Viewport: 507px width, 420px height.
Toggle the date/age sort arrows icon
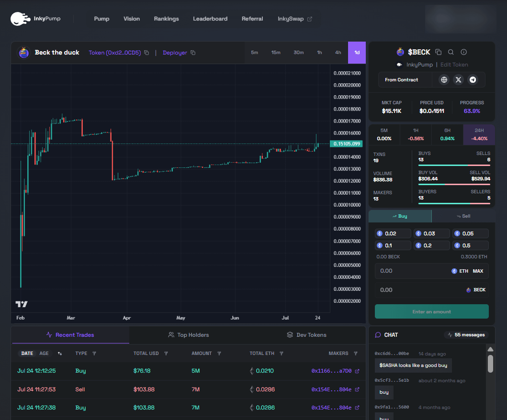[60, 354]
